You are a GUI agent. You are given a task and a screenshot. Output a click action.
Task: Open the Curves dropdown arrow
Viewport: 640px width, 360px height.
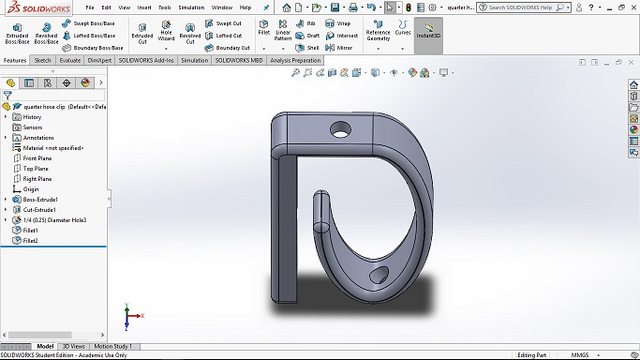click(x=402, y=49)
